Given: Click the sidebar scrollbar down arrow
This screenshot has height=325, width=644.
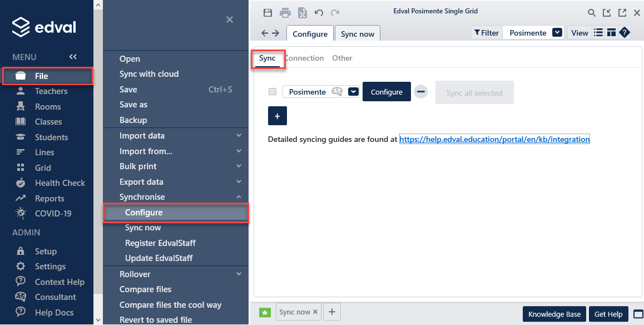Looking at the screenshot, I should (x=98, y=319).
